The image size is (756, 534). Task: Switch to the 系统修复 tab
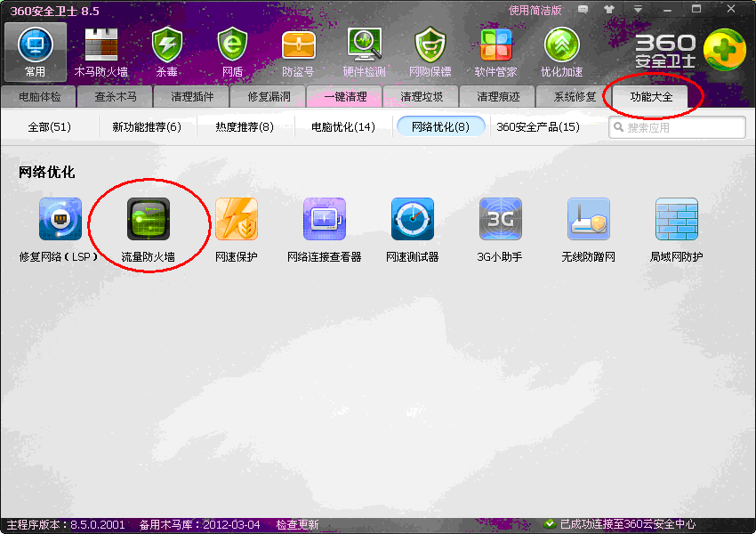point(575,97)
